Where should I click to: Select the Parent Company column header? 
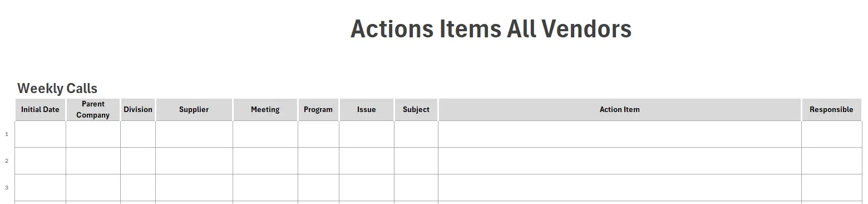(93, 110)
